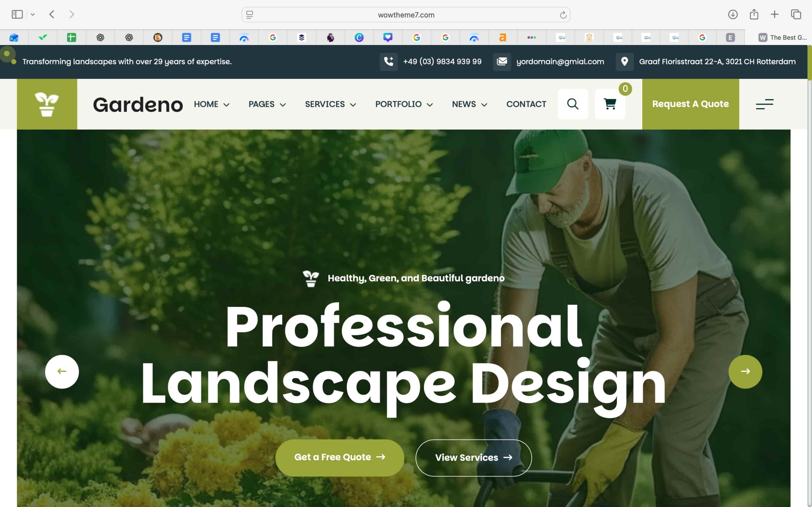Click the phone call icon
The height and width of the screenshot is (507, 812).
(x=388, y=61)
